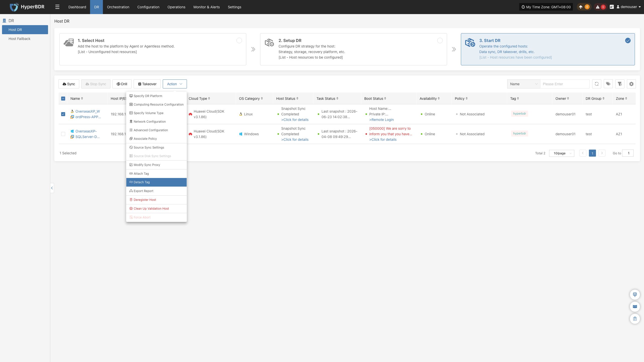Viewport: 644px width, 362px height.
Task: Collapse the Action dropdown button
Action: coord(175,84)
